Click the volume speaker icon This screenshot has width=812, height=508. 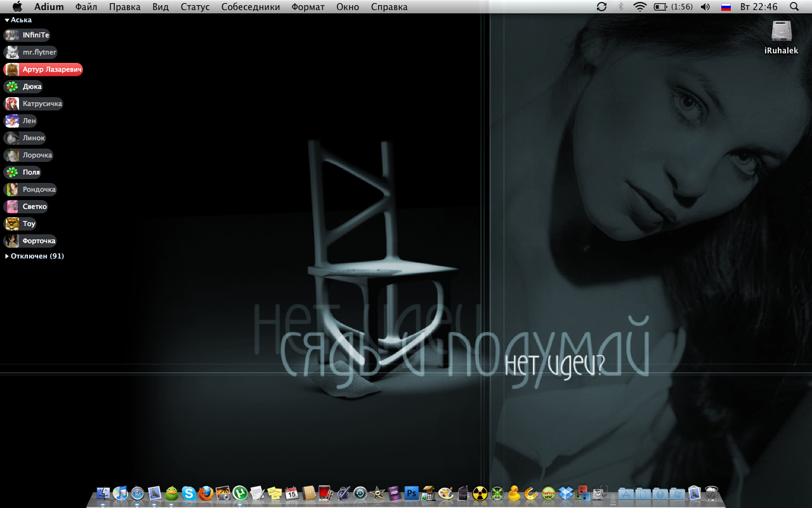tap(705, 7)
